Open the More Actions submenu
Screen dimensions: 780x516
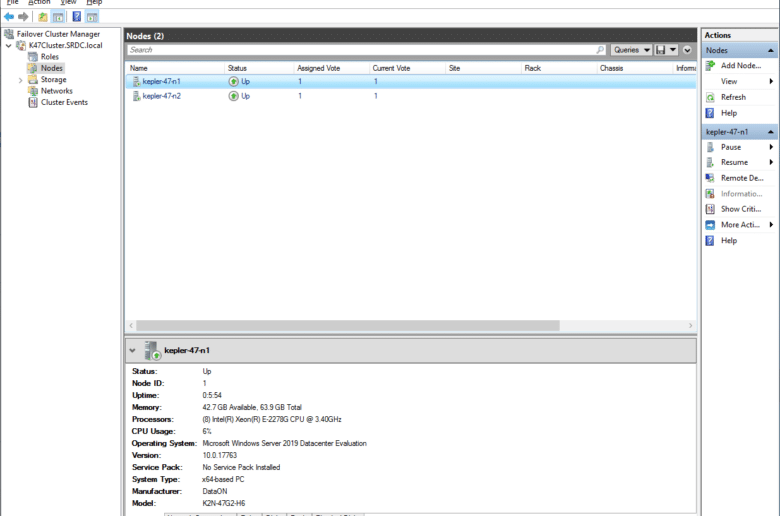point(740,225)
